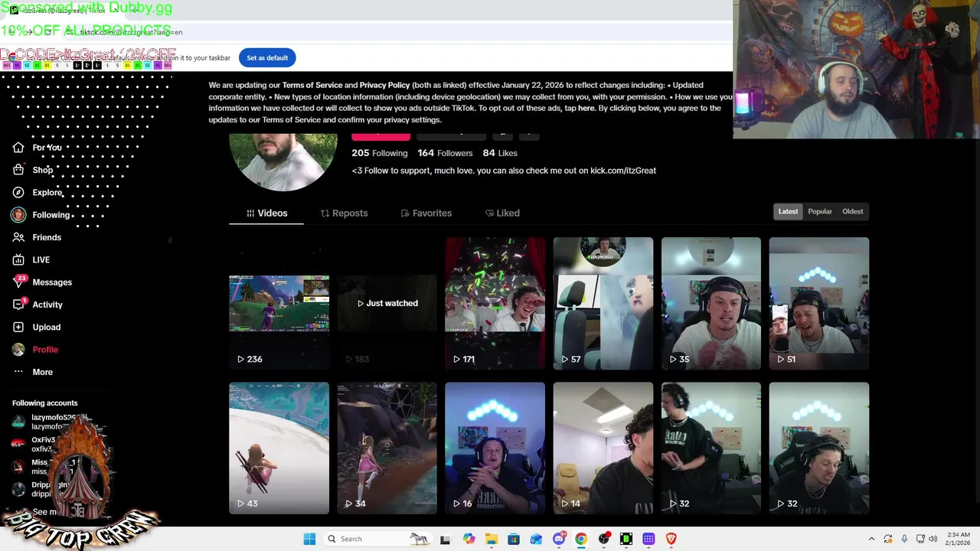Switch to Chrome in the taskbar

(581, 539)
